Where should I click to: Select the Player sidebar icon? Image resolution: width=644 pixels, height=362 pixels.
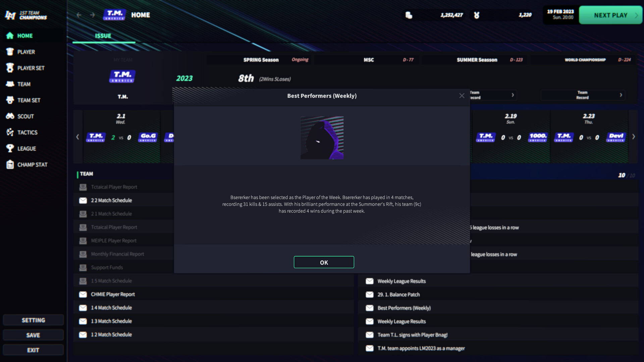click(9, 52)
